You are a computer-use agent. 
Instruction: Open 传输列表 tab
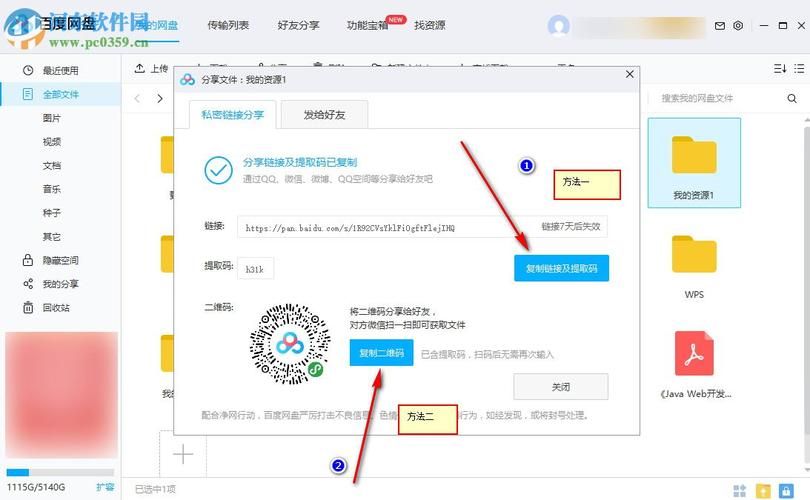coord(228,25)
